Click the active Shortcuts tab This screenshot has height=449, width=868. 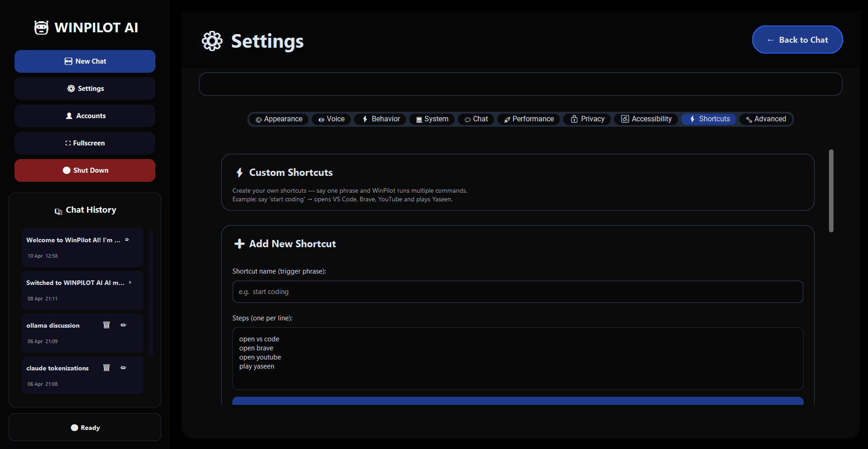709,119
